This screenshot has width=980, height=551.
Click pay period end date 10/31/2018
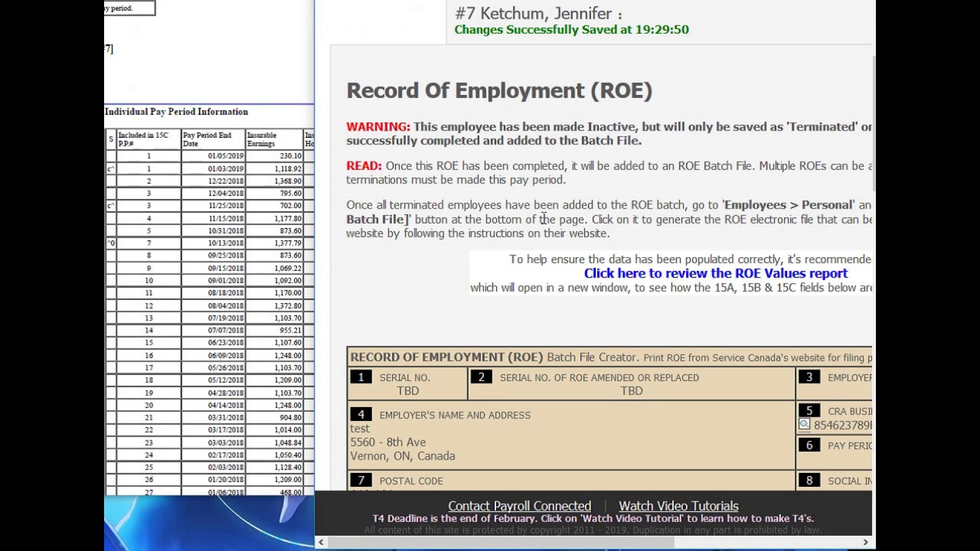(x=225, y=231)
